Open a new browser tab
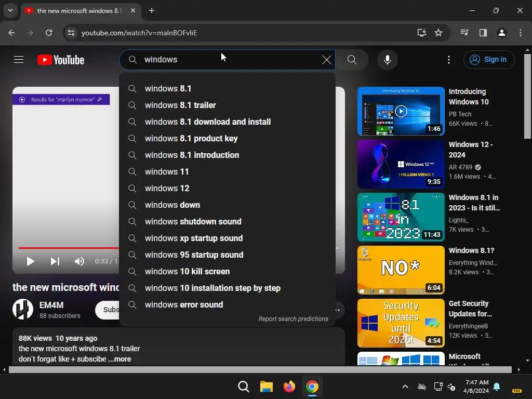The width and height of the screenshot is (532, 399). click(152, 10)
